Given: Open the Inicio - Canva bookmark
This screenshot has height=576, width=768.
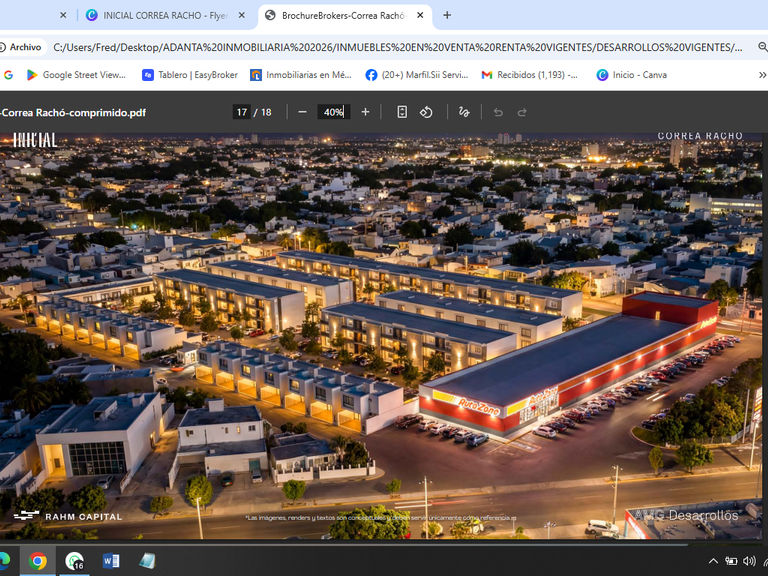Looking at the screenshot, I should (631, 75).
